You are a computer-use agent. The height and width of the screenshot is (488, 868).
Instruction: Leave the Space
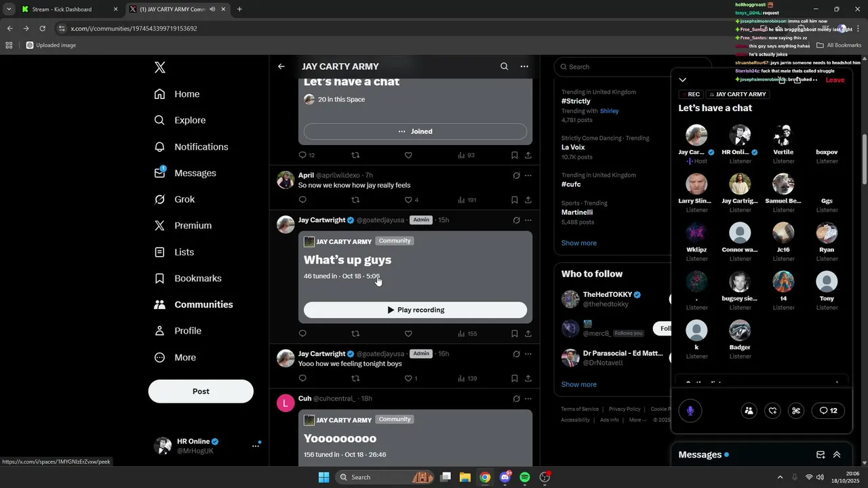click(x=835, y=80)
